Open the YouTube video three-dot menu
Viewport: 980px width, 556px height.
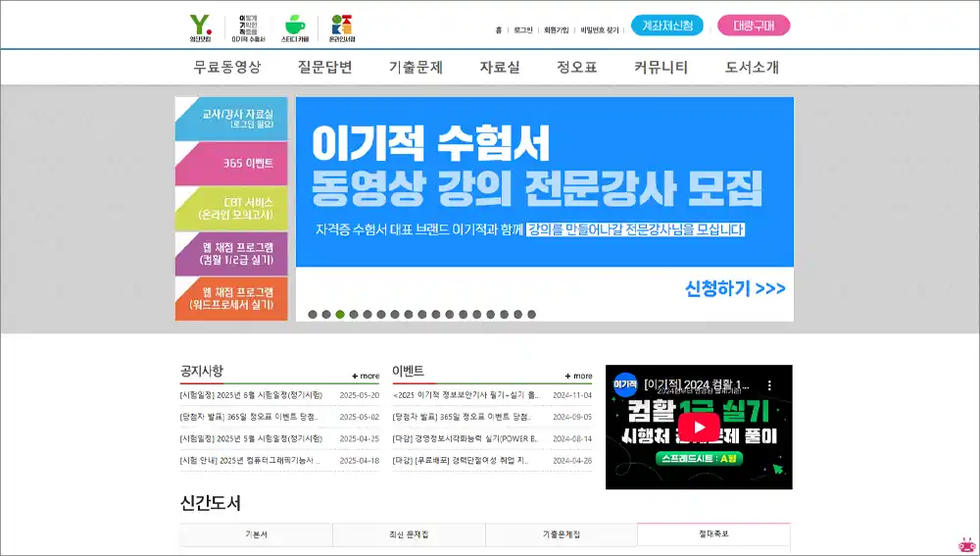pyautogui.click(x=769, y=385)
